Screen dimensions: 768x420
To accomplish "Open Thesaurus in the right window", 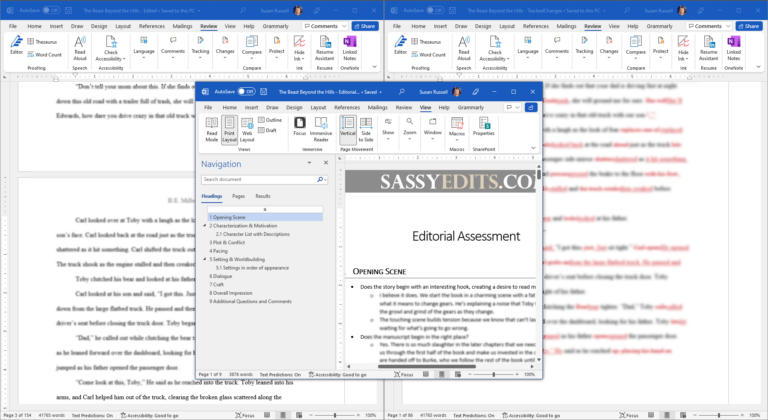I will [427, 42].
